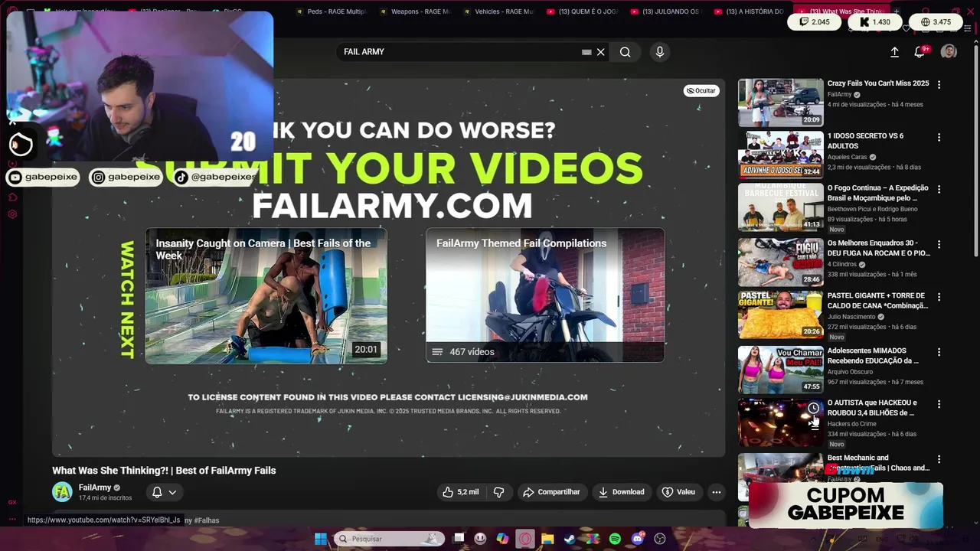
Task: Open Discord from the taskbar
Action: tap(638, 539)
